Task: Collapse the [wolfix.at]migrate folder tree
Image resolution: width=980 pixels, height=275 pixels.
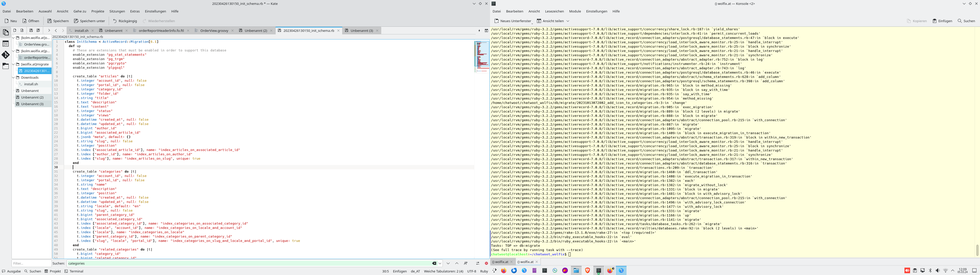Action: coord(13,64)
